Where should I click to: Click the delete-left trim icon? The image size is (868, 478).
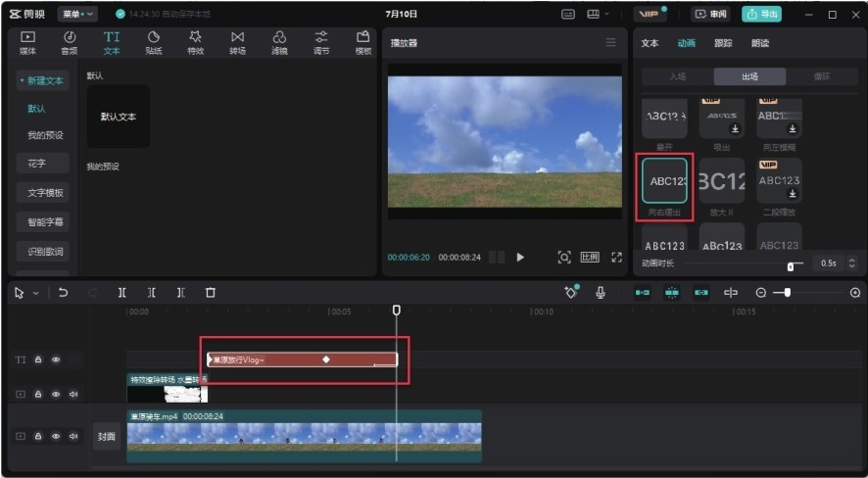coord(151,293)
